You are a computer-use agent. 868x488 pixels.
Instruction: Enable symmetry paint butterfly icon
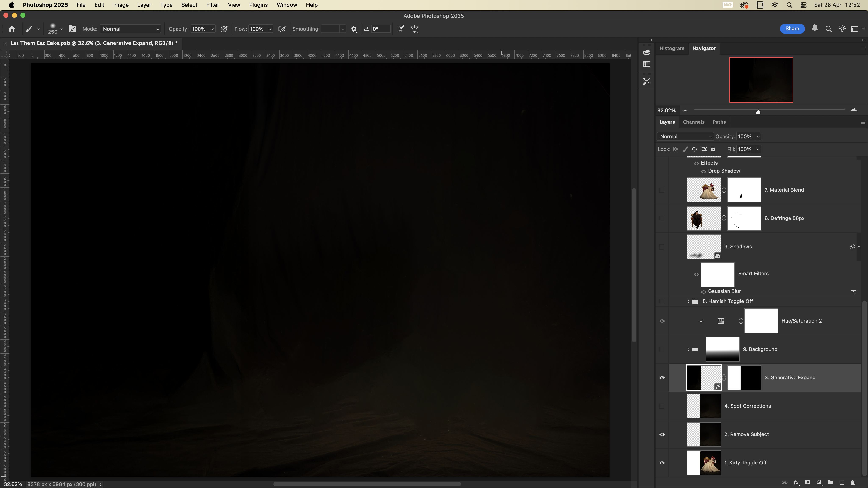(415, 29)
